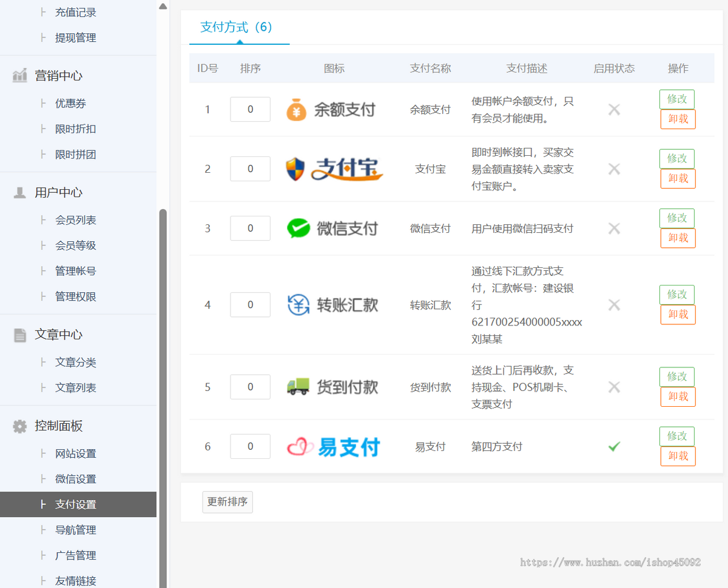This screenshot has height=588, width=728.
Task: Go to 文章列表 menu item
Action: 76,388
